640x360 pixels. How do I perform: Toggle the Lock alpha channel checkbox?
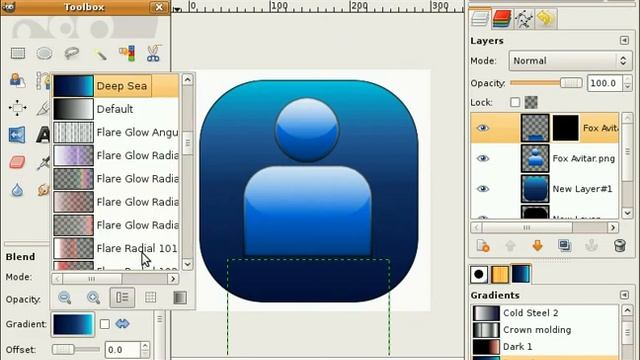[x=531, y=102]
